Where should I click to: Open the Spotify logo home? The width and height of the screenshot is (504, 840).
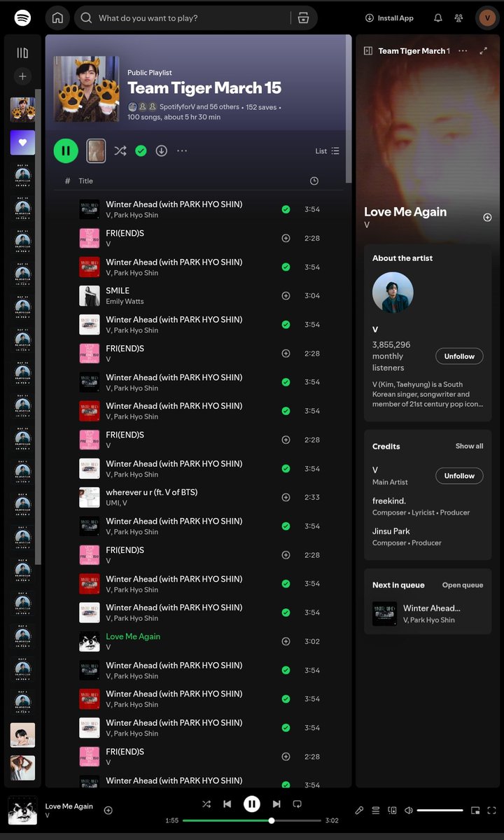pos(22,17)
